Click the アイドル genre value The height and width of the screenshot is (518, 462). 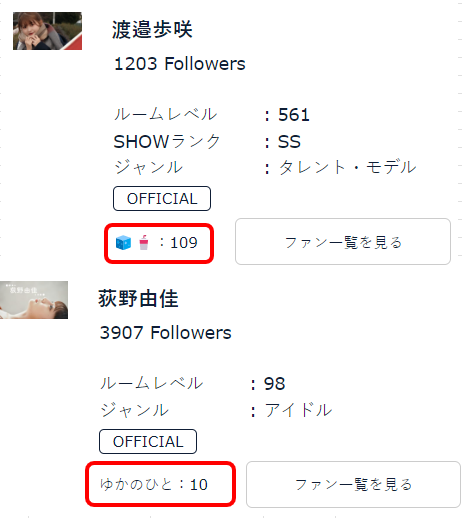298,410
